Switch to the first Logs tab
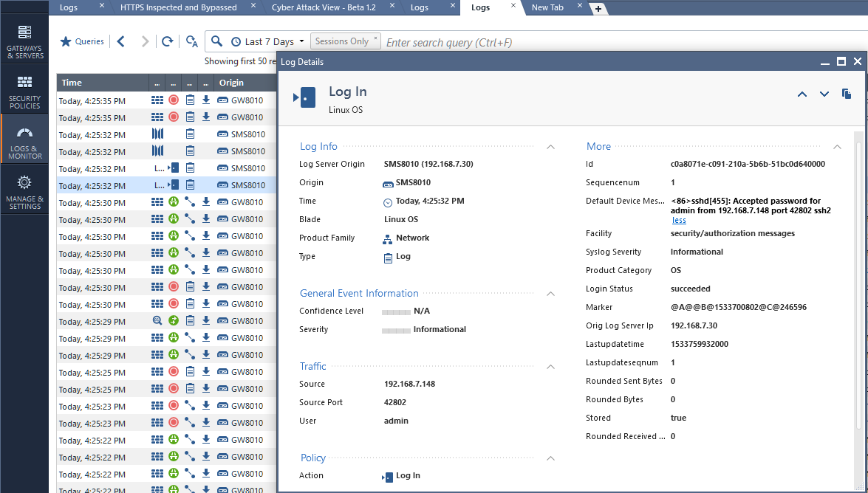This screenshot has width=868, height=493. tap(69, 7)
